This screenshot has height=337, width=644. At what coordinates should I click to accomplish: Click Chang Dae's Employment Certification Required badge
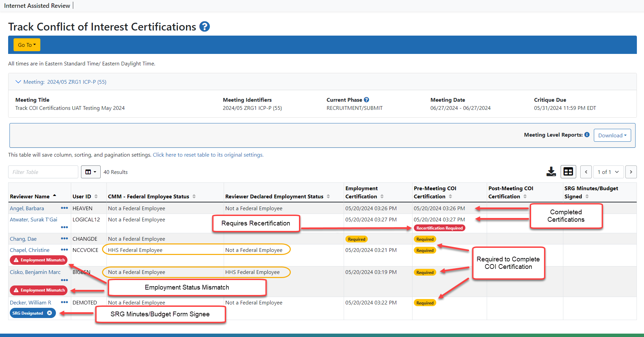[x=357, y=239]
